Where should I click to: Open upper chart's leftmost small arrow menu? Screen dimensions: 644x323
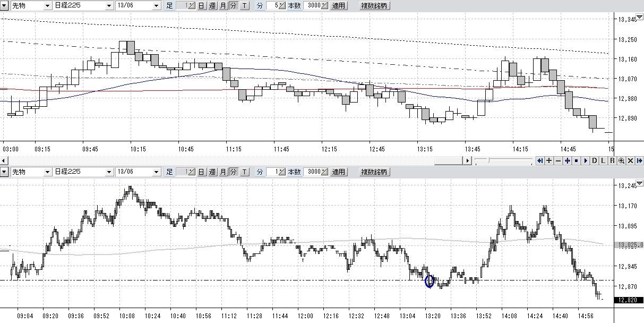tap(4, 6)
